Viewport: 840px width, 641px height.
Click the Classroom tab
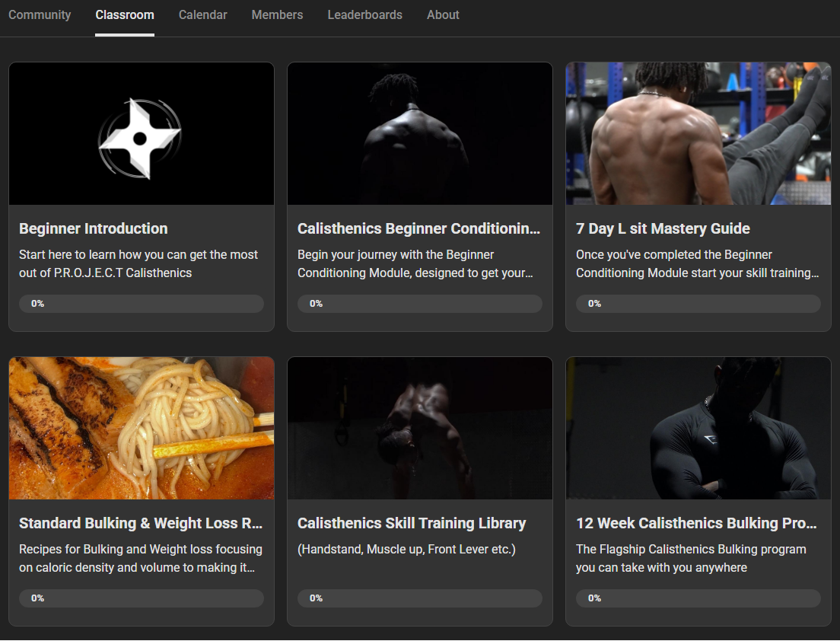pyautogui.click(x=125, y=15)
